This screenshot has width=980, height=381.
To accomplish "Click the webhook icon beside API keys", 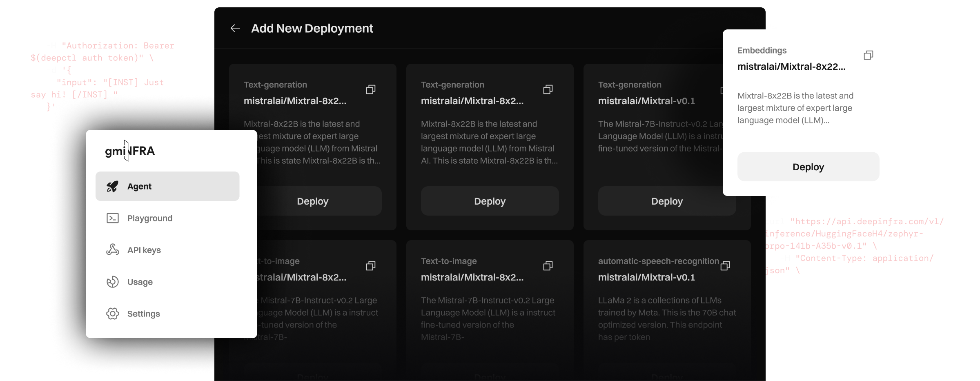I will click(x=113, y=250).
